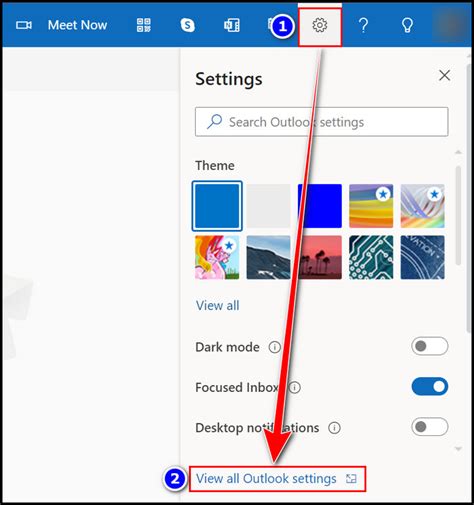Click the settings panel scrollbar down arrow
The image size is (474, 505).
tap(458, 449)
